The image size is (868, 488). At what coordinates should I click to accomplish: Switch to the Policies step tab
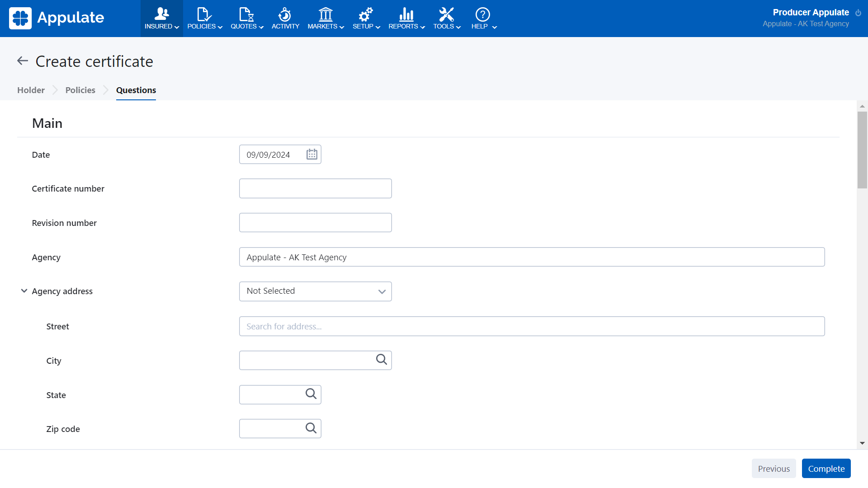click(80, 90)
